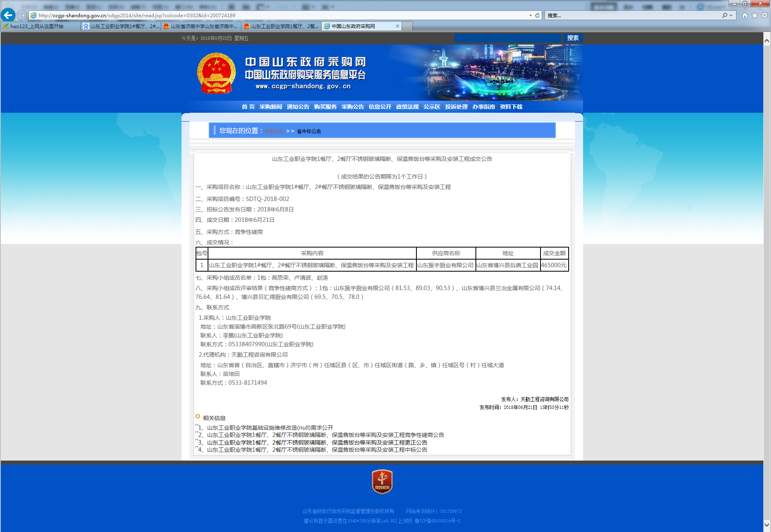Open Favorites star icon
This screenshot has width=771, height=532.
(755, 15)
